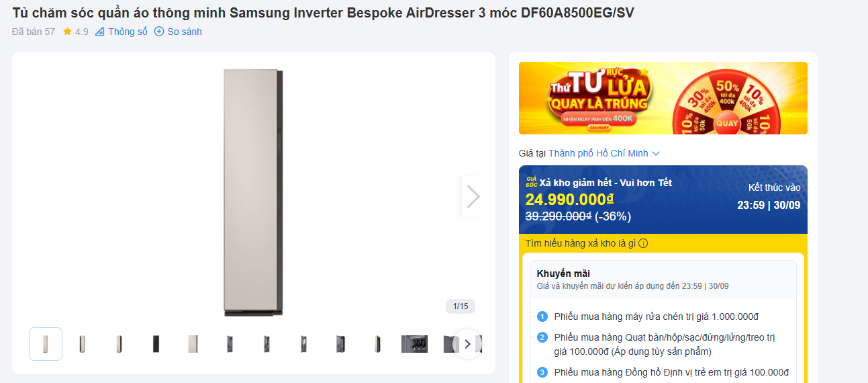Click the Thông số specifications icon
The height and width of the screenshot is (383, 868).
100,32
